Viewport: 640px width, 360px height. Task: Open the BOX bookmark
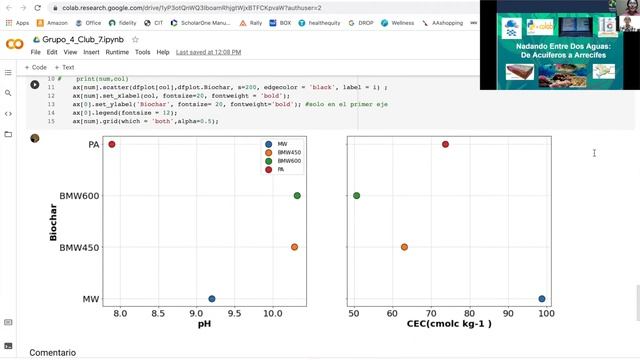(280, 23)
